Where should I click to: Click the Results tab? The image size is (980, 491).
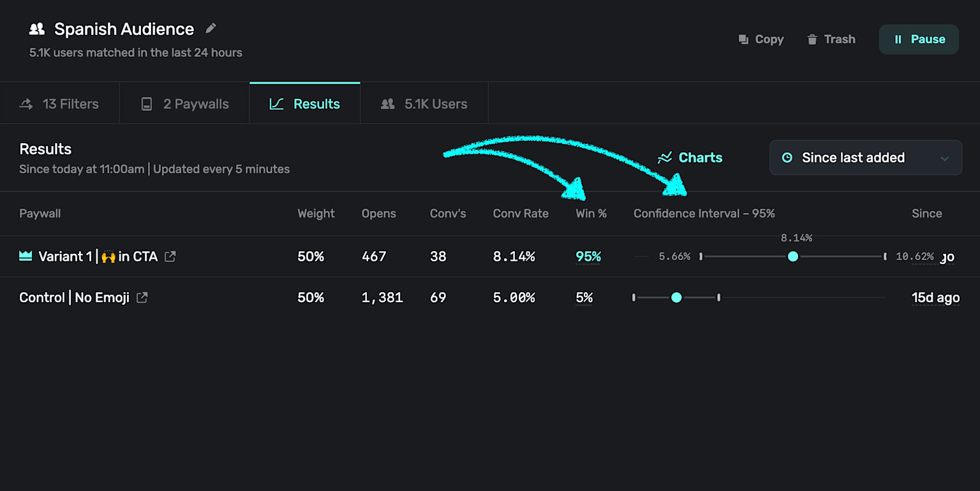[305, 104]
